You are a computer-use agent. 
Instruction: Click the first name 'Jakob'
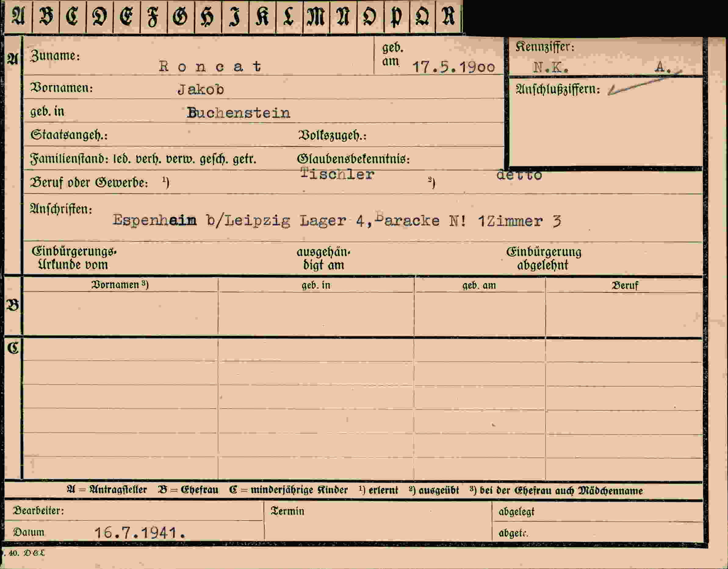[201, 89]
